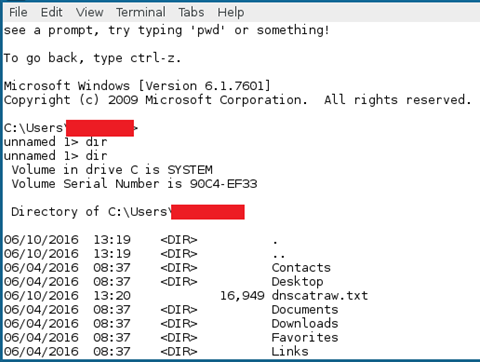Screen dimensions: 480x362
Task: Click the Links directory entry
Action: pyautogui.click(x=290, y=351)
